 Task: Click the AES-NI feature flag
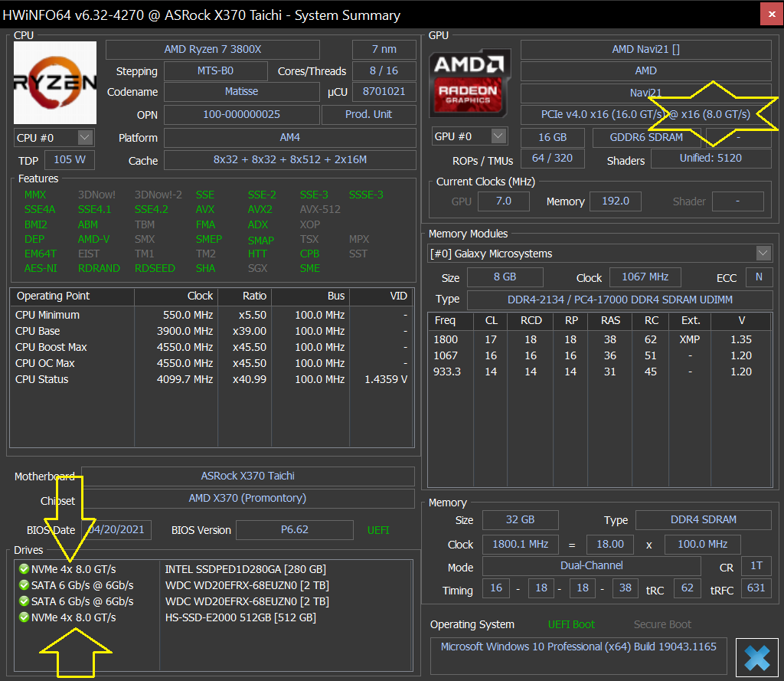coord(41,268)
